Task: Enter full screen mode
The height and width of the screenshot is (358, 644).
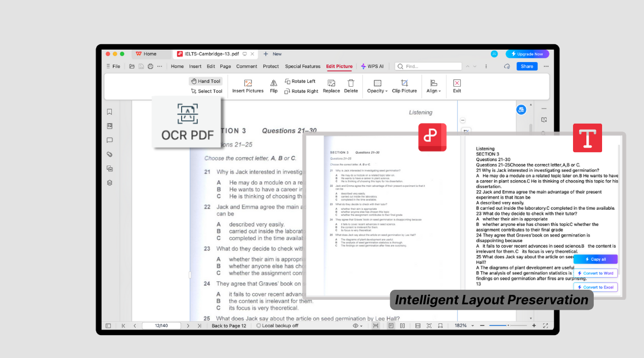Action: (546, 326)
